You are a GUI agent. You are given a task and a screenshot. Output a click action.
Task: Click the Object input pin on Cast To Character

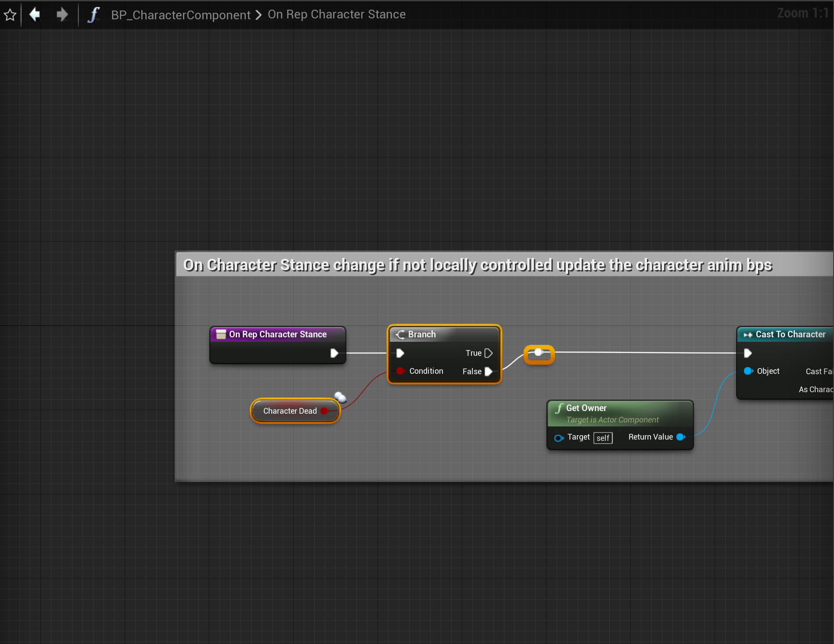pyautogui.click(x=748, y=371)
